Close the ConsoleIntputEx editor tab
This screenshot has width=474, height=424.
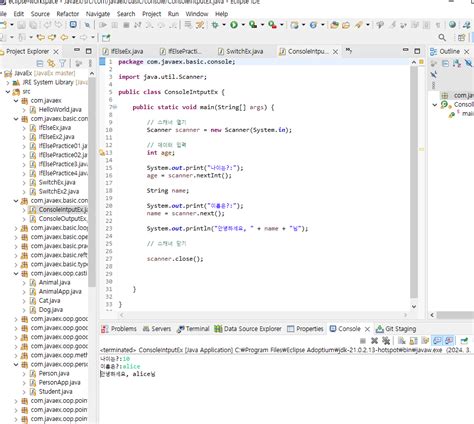(x=335, y=52)
